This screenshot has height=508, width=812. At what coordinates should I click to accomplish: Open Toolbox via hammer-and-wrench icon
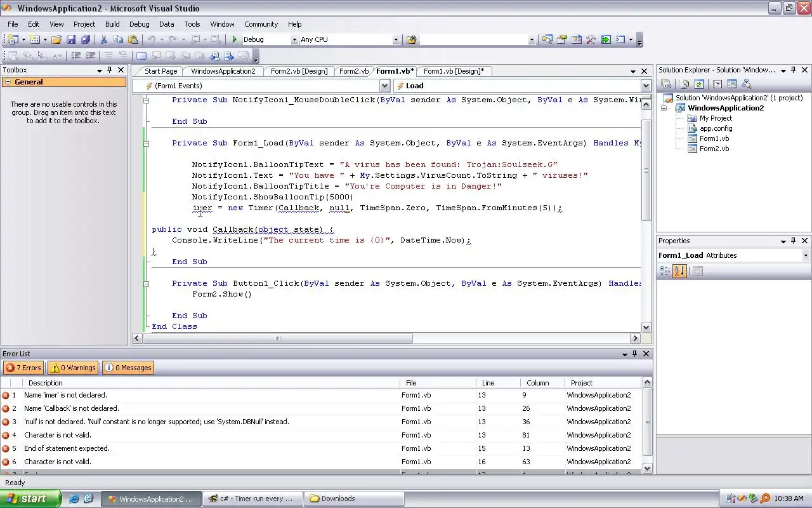(591, 39)
